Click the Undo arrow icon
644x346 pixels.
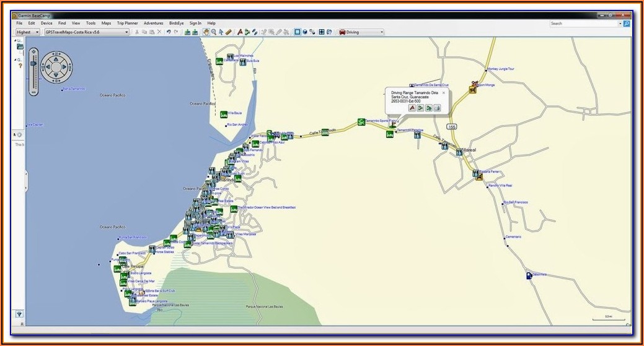(x=169, y=32)
